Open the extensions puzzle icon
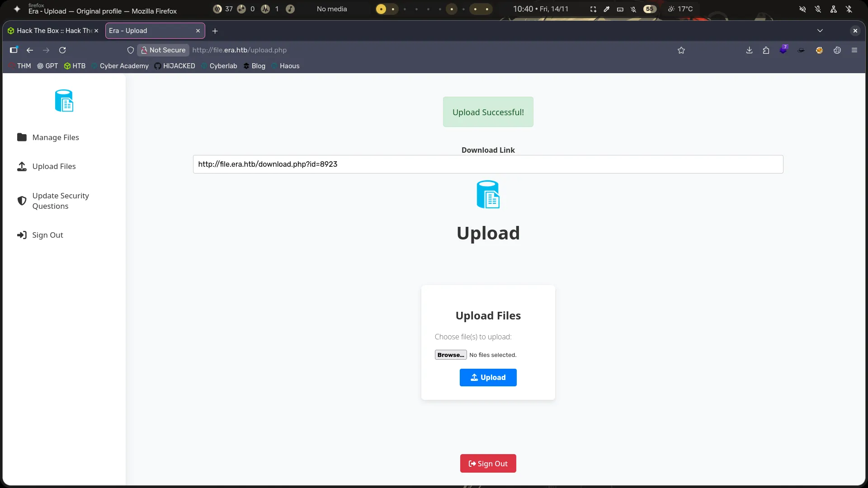 coord(766,50)
